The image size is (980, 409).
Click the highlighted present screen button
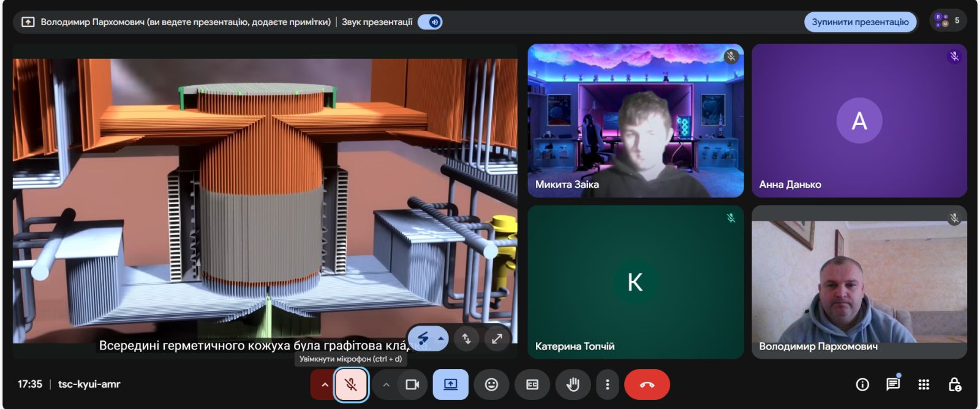pos(450,384)
